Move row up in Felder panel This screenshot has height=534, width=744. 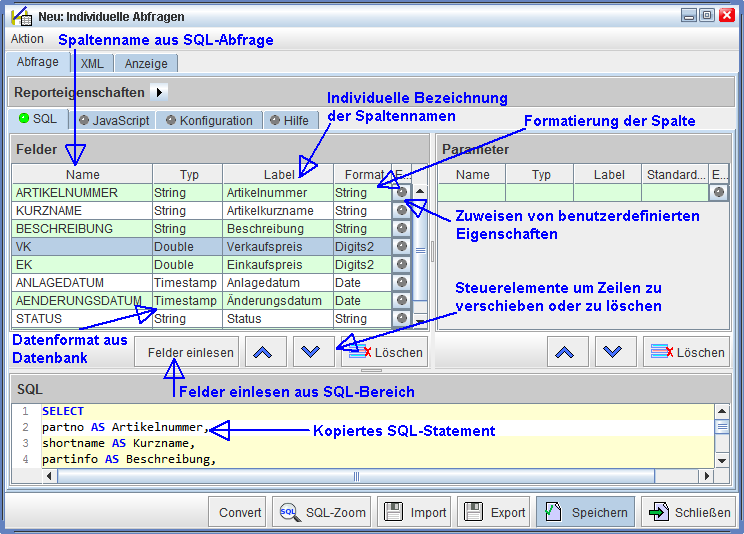pos(265,352)
